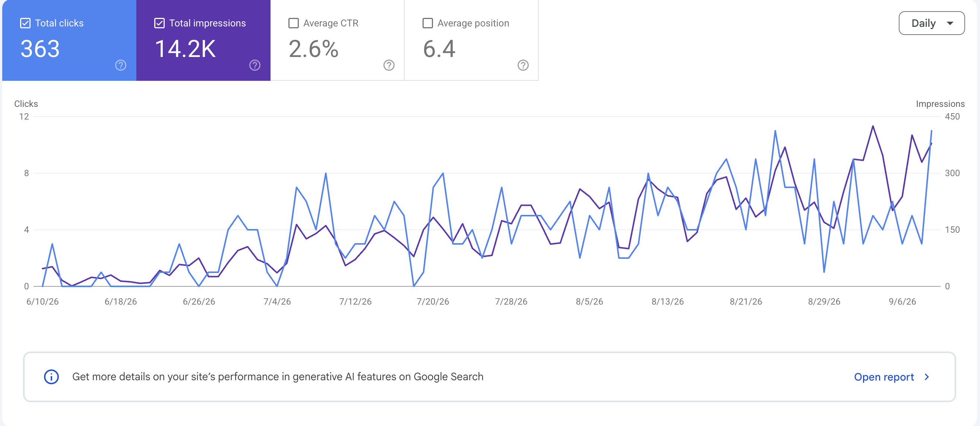Click the 450 impressions axis value
The width and height of the screenshot is (980, 426).
point(952,117)
